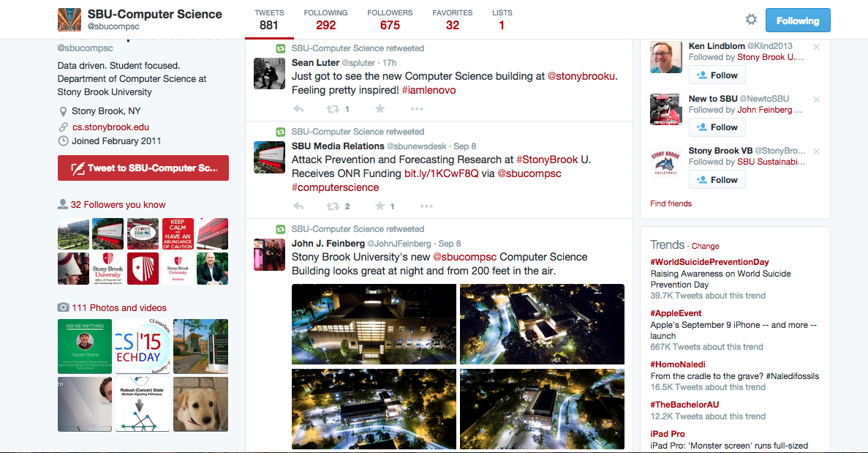Click Change next to Trends
This screenshot has width=868, height=453.
pos(705,246)
